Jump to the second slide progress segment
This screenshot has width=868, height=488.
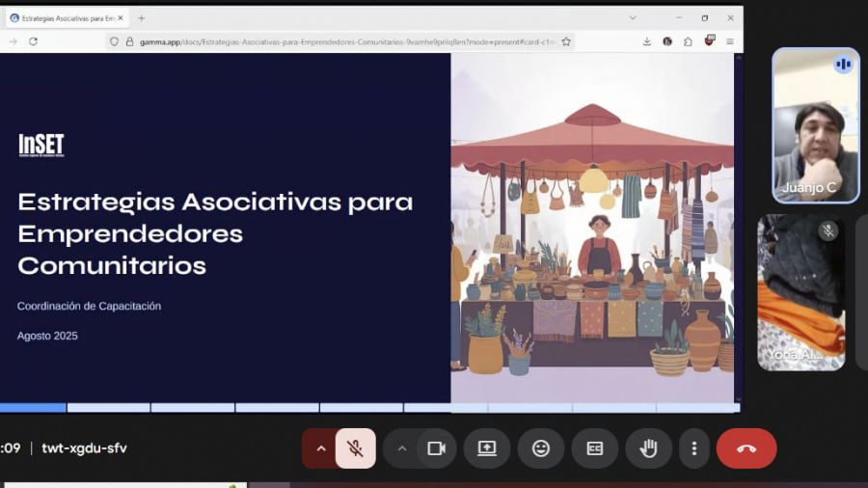[108, 408]
